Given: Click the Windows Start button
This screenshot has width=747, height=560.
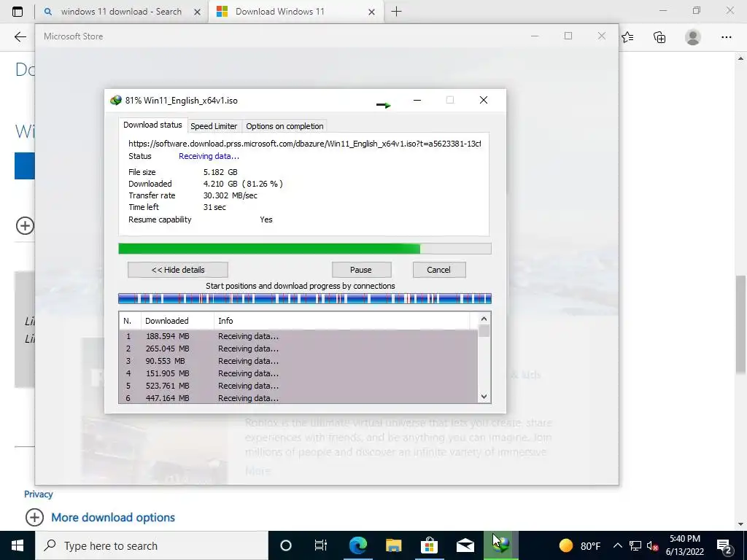Looking at the screenshot, I should pos(18,545).
